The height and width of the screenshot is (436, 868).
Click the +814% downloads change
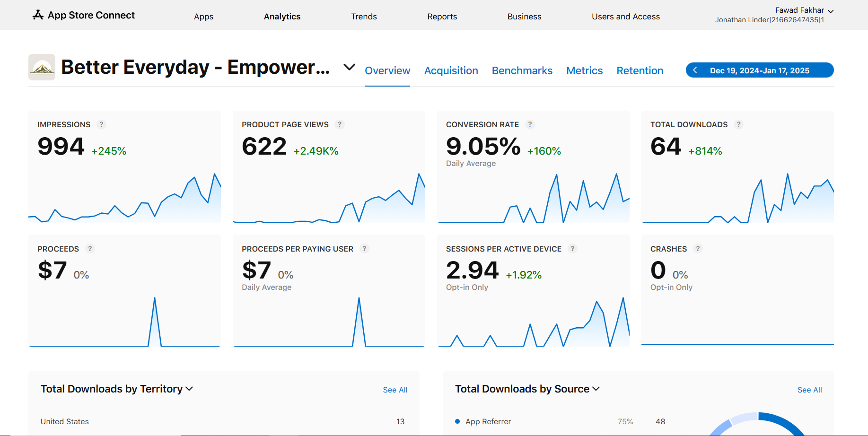point(705,151)
